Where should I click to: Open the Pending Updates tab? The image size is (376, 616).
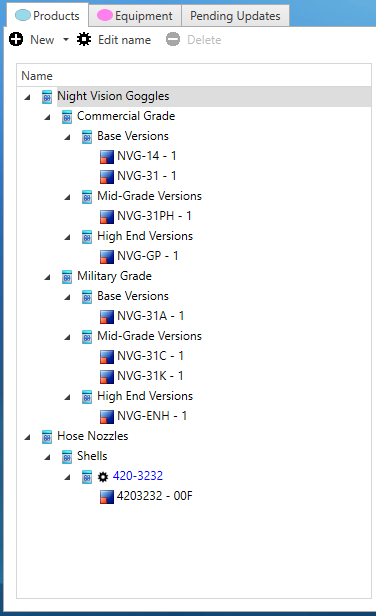235,16
